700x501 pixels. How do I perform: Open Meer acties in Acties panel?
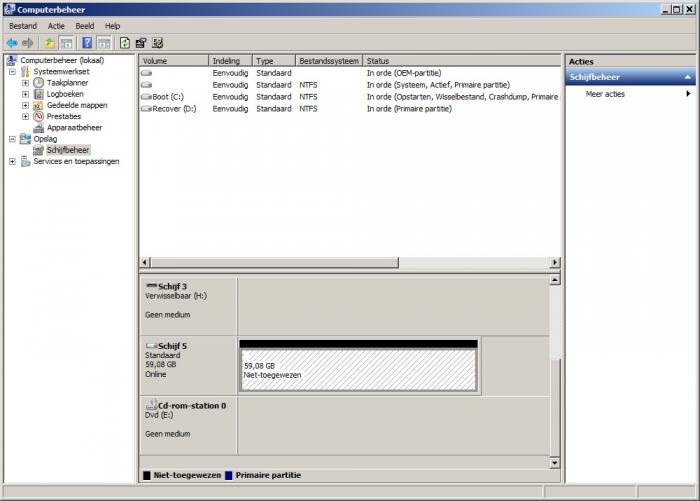coord(605,94)
